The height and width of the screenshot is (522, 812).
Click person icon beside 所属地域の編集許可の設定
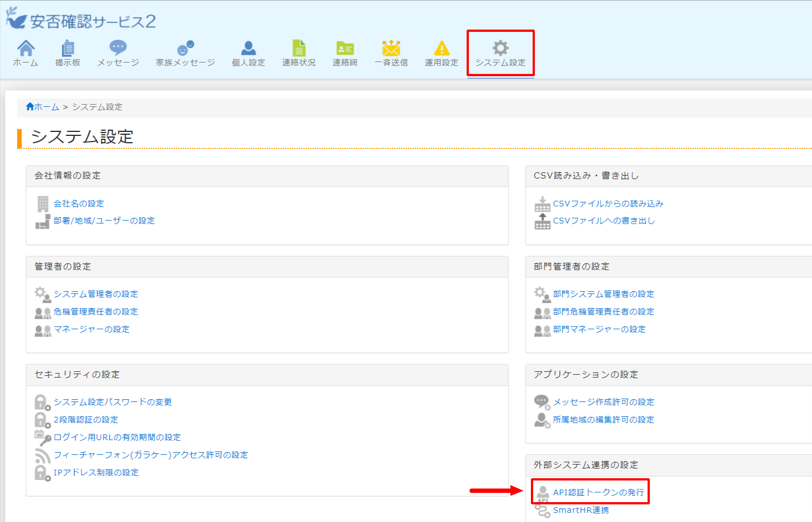(x=543, y=420)
